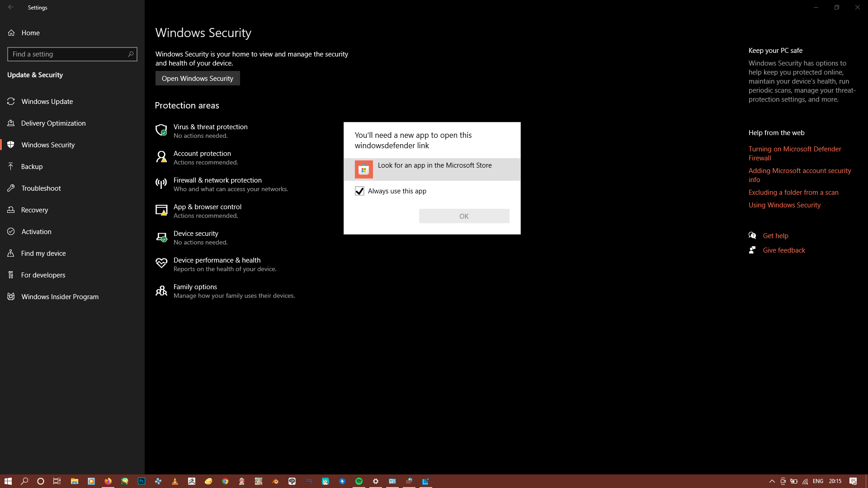Click the Firewall & network protection antenna icon

[161, 183]
